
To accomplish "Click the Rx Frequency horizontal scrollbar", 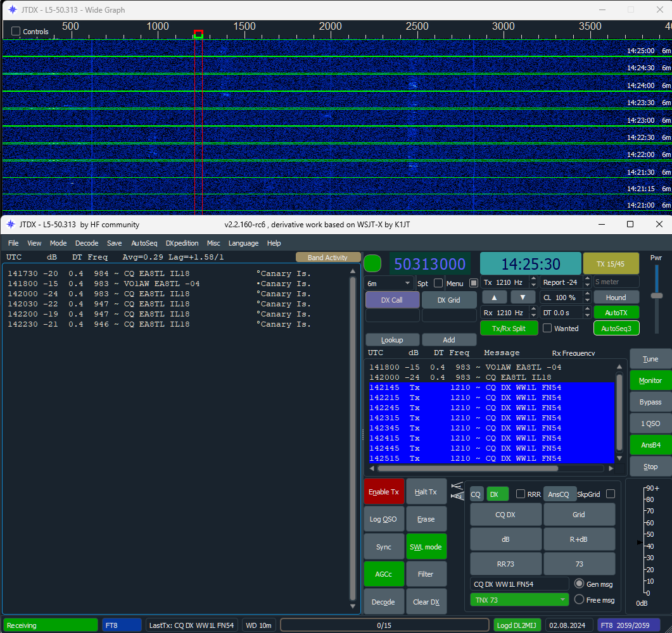I will [x=468, y=468].
